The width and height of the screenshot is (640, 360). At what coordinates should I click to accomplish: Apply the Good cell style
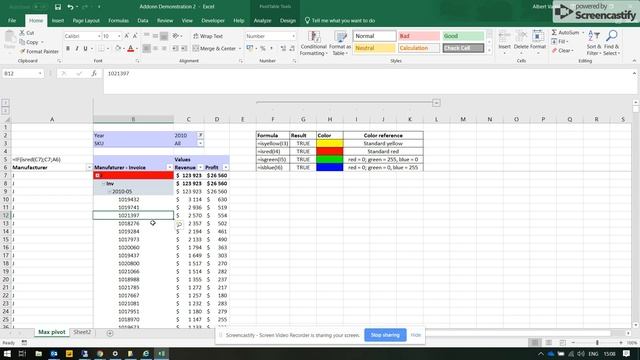pyautogui.click(x=463, y=36)
